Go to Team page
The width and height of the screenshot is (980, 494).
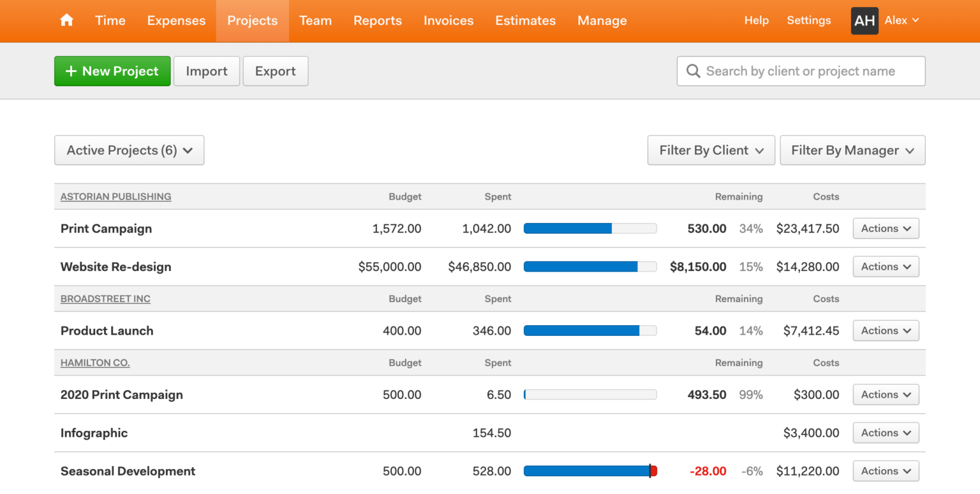point(315,20)
